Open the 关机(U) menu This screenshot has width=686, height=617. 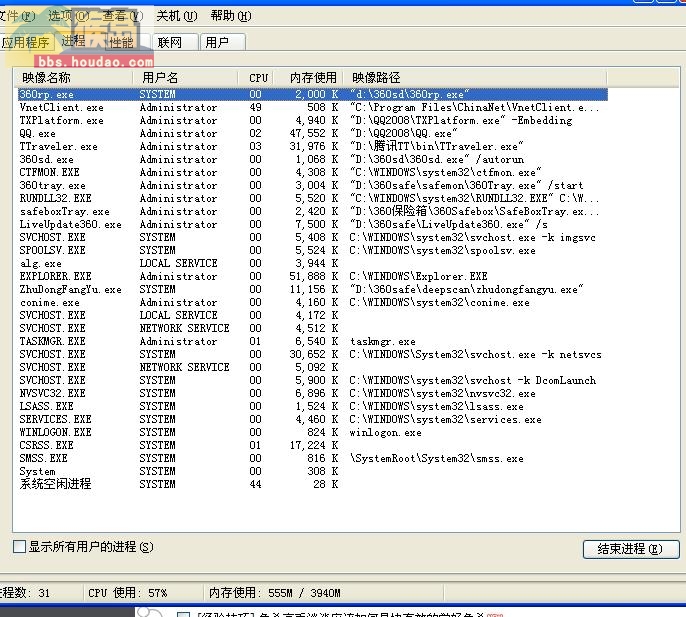click(x=177, y=16)
